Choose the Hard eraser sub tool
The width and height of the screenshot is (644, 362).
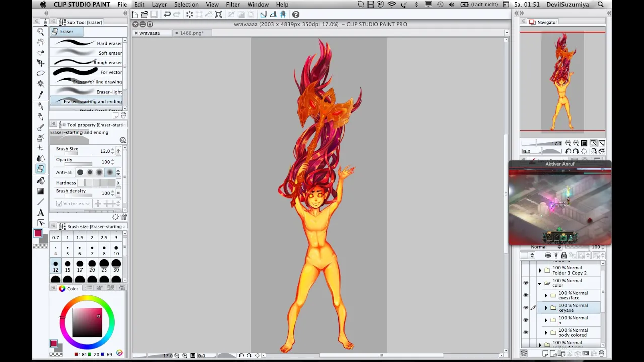87,43
